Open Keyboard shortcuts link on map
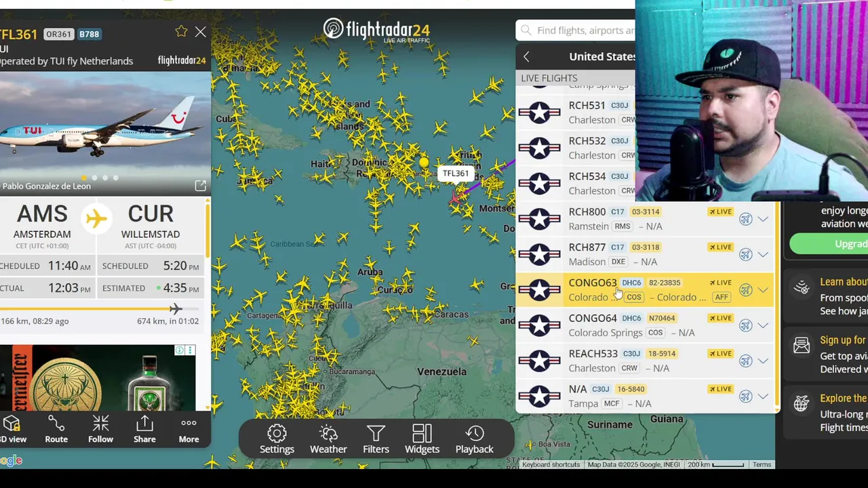 tap(551, 464)
